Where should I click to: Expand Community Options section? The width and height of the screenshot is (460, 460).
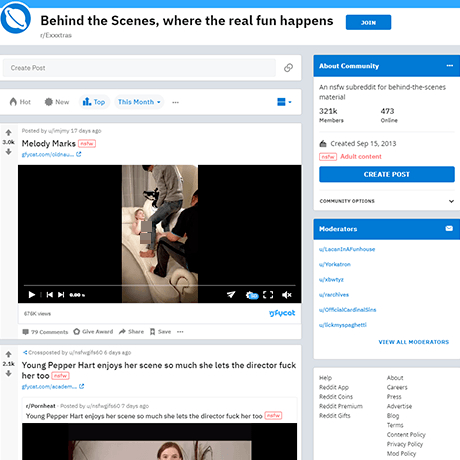pyautogui.click(x=387, y=201)
